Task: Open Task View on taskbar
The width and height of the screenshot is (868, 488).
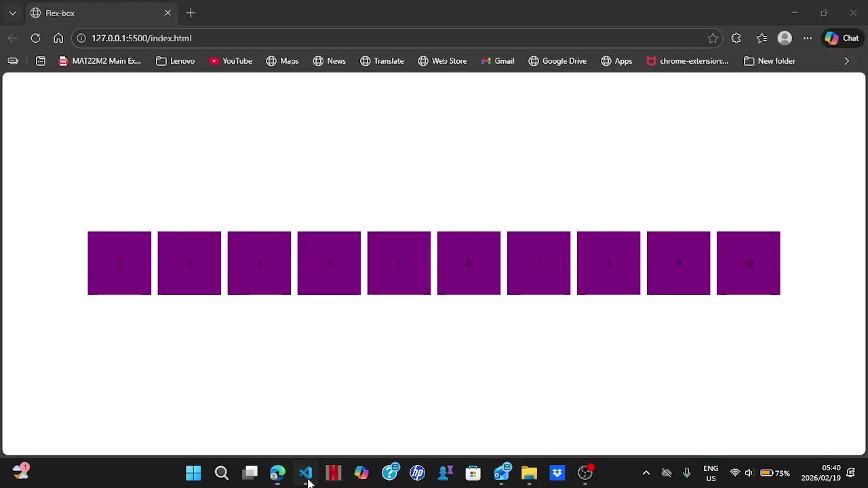Action: coord(250,473)
